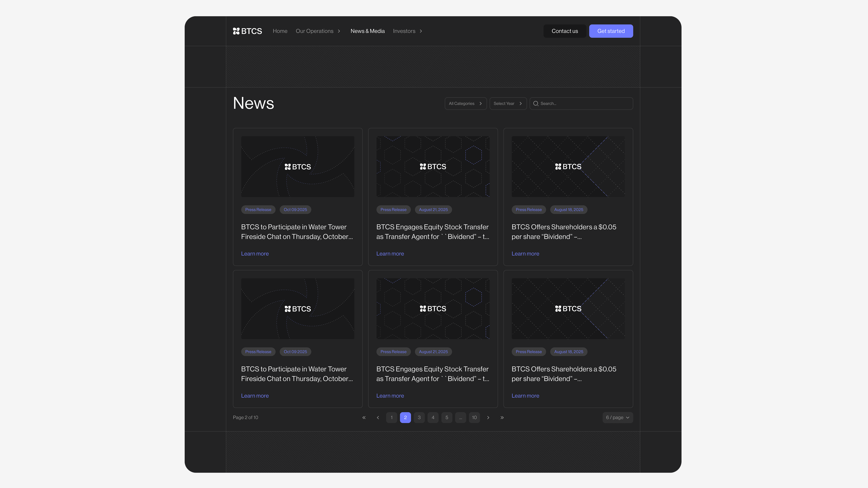
Task: Open the 6 / page selector
Action: coord(617,417)
